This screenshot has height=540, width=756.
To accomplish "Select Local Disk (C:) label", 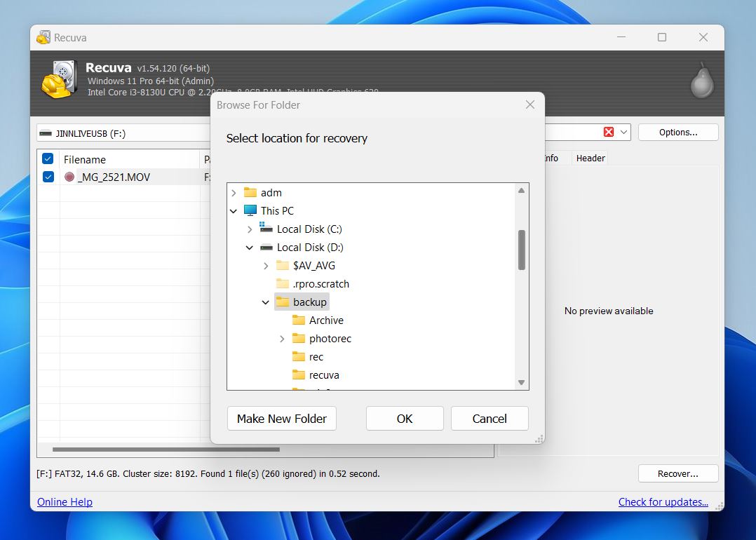I will [x=309, y=229].
